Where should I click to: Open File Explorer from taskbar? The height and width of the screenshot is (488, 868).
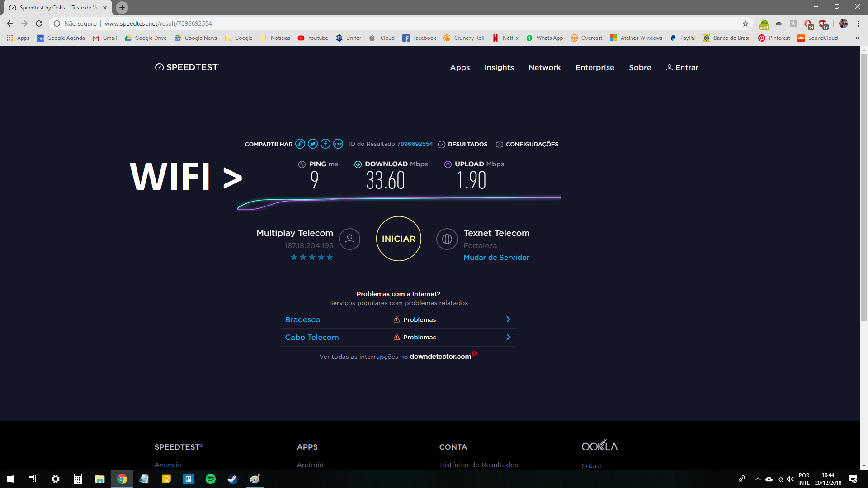[100, 479]
